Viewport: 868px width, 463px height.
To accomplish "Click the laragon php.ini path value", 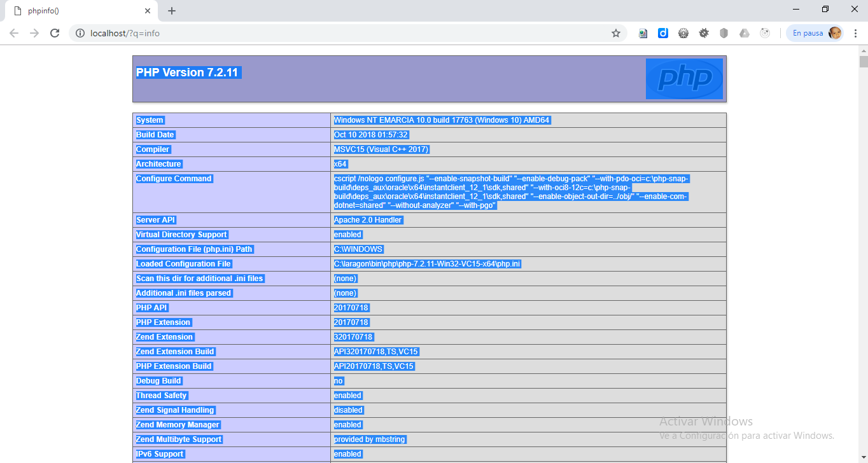I will [428, 264].
